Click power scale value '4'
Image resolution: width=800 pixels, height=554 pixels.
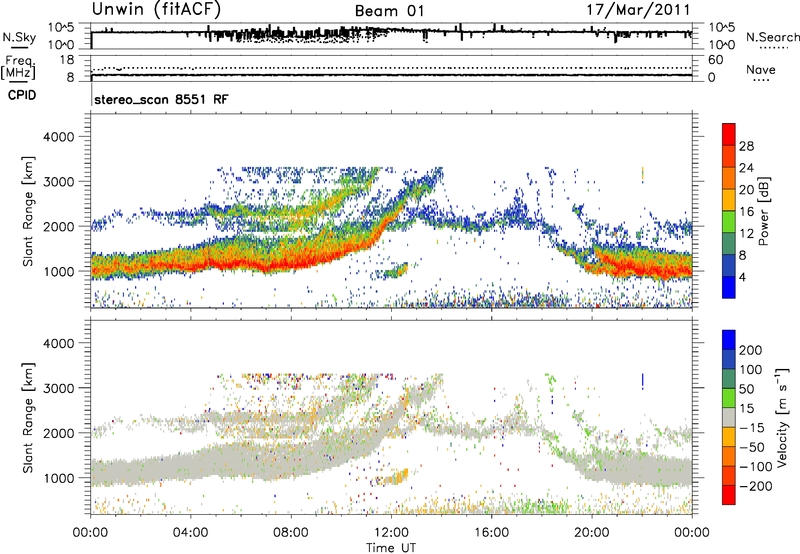tap(742, 277)
